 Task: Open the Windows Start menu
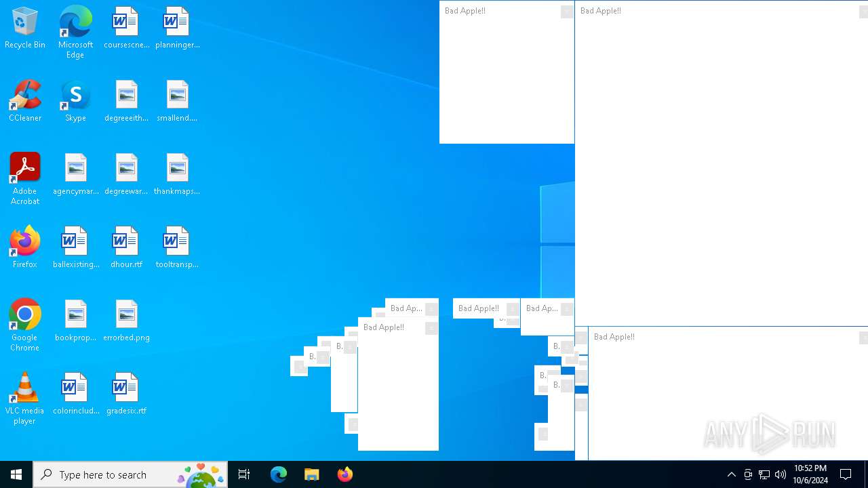pyautogui.click(x=16, y=474)
